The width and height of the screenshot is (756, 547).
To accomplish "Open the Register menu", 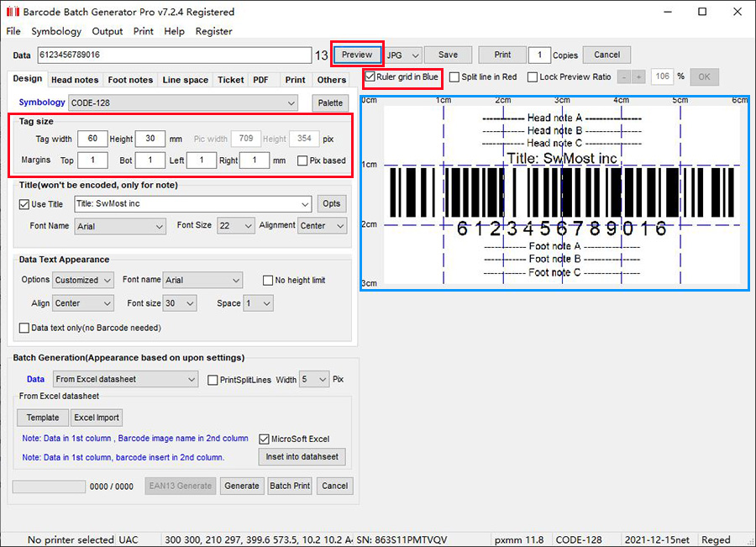I will (213, 31).
